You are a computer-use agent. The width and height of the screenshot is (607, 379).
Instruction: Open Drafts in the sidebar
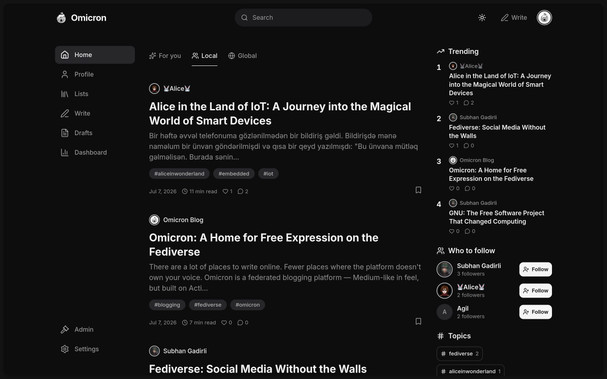coord(95,133)
